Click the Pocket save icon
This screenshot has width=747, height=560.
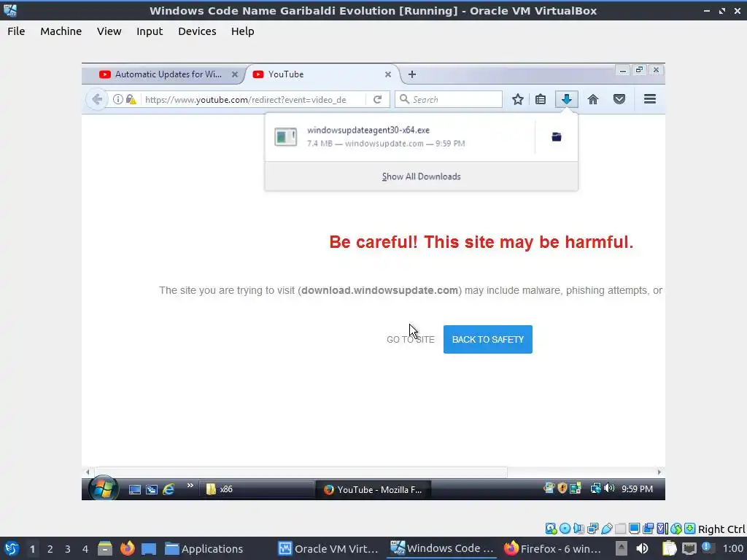[x=619, y=99]
